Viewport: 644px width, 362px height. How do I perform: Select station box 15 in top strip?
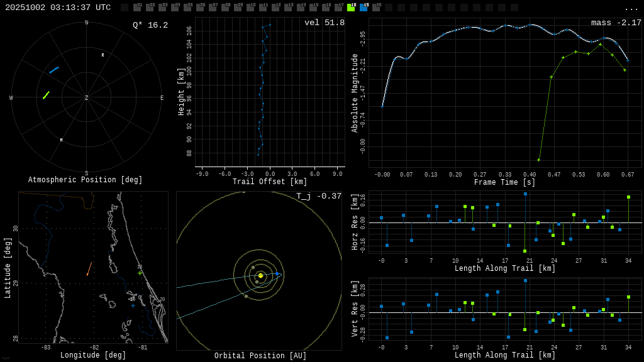click(313, 8)
